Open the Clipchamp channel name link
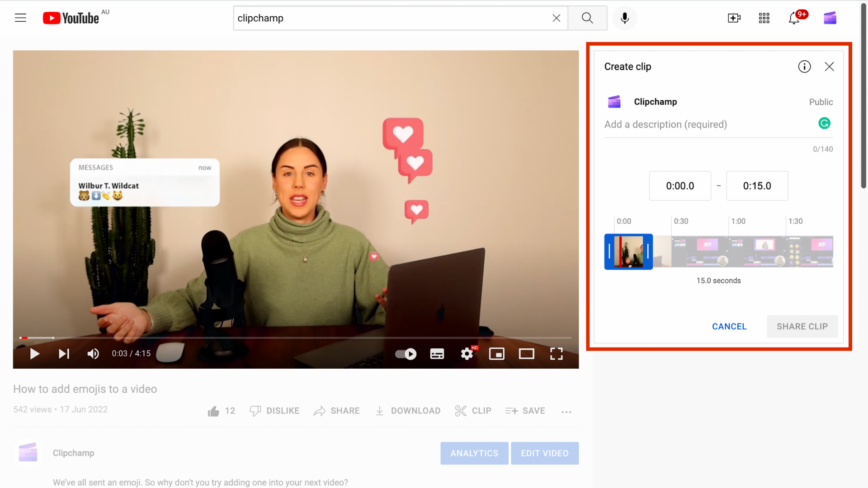The image size is (868, 488). 74,453
